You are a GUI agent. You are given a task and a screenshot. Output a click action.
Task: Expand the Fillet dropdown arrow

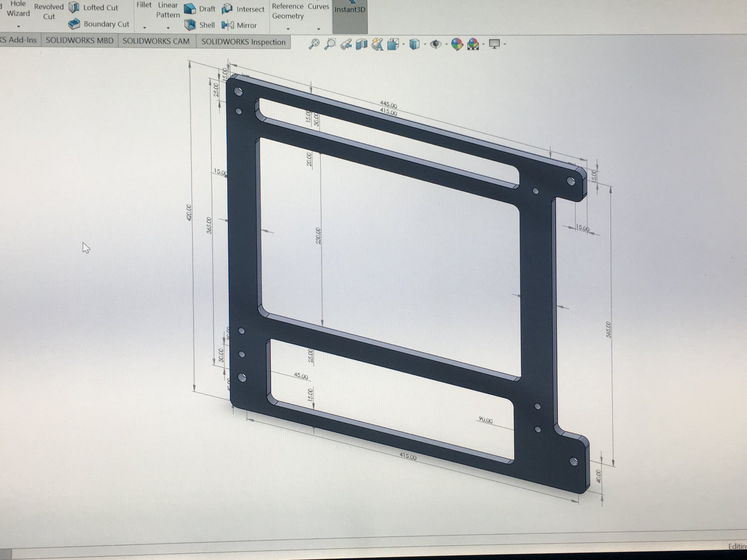[x=144, y=28]
